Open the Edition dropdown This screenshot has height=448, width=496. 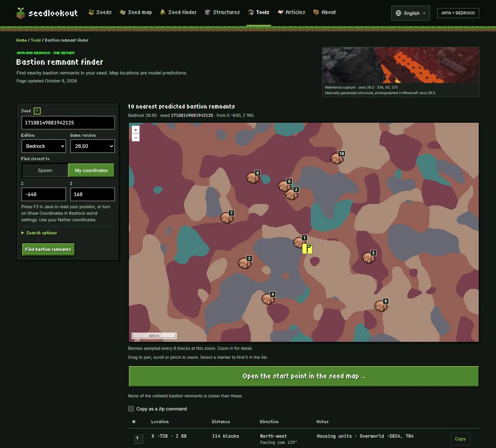coord(44,146)
